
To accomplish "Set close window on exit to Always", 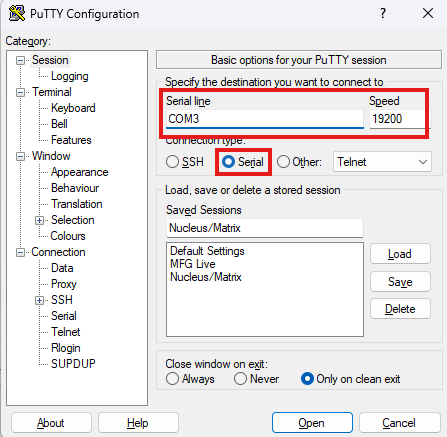I will tap(172, 379).
